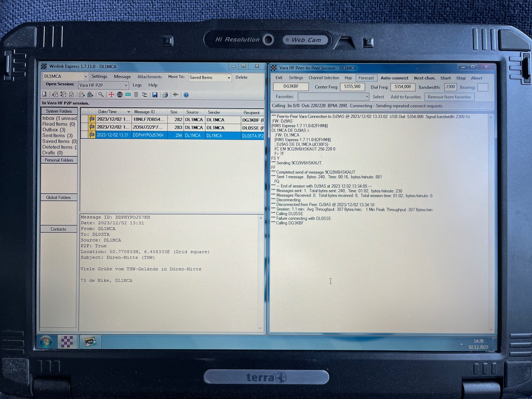Open message search via the magnifier icon
Image resolution: width=532 pixels, height=399 pixels.
pyautogui.click(x=101, y=94)
